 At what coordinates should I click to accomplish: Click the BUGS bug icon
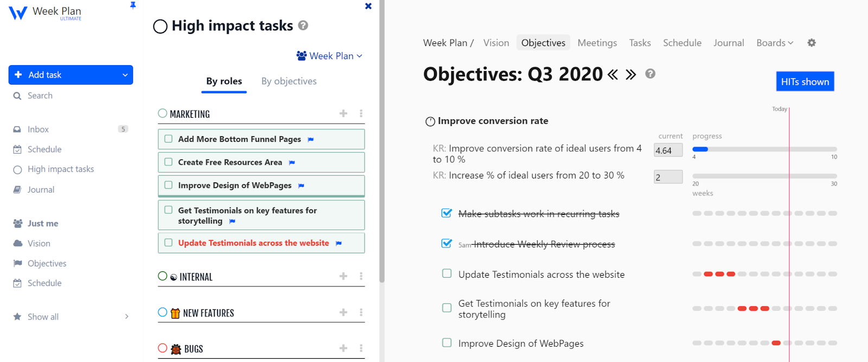tap(176, 349)
